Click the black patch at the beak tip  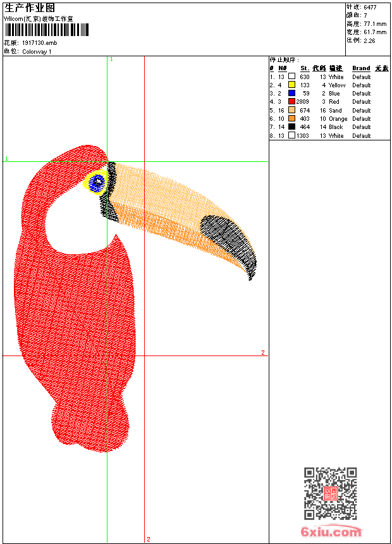tap(231, 240)
